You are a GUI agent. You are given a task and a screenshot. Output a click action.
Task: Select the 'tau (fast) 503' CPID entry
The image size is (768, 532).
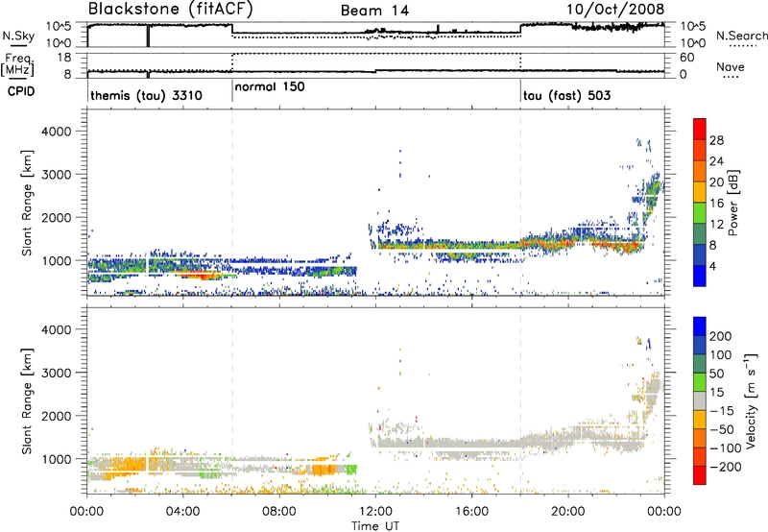[x=566, y=95]
